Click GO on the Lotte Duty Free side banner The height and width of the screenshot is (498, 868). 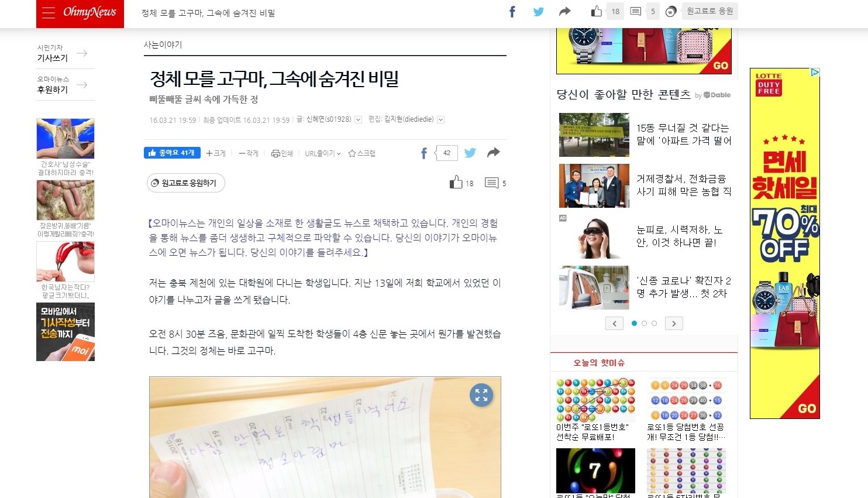[807, 408]
